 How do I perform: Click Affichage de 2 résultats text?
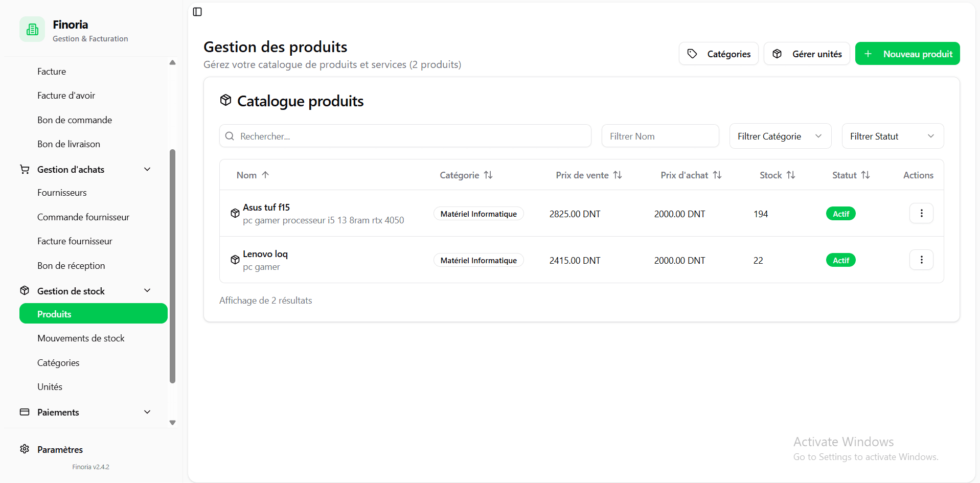pyautogui.click(x=265, y=300)
